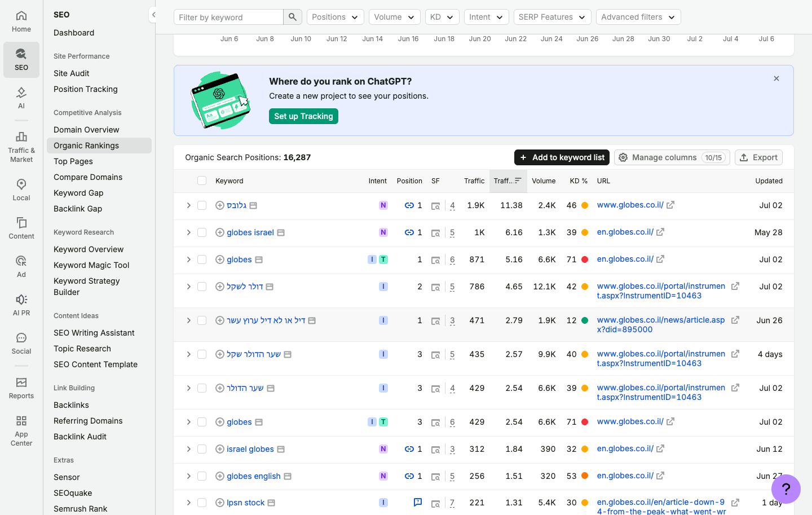Viewport: 812px width, 515px height.
Task: Check the globes english row checkbox
Action: tap(202, 476)
